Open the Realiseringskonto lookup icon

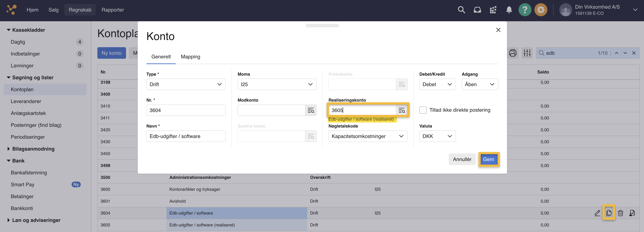pyautogui.click(x=402, y=110)
